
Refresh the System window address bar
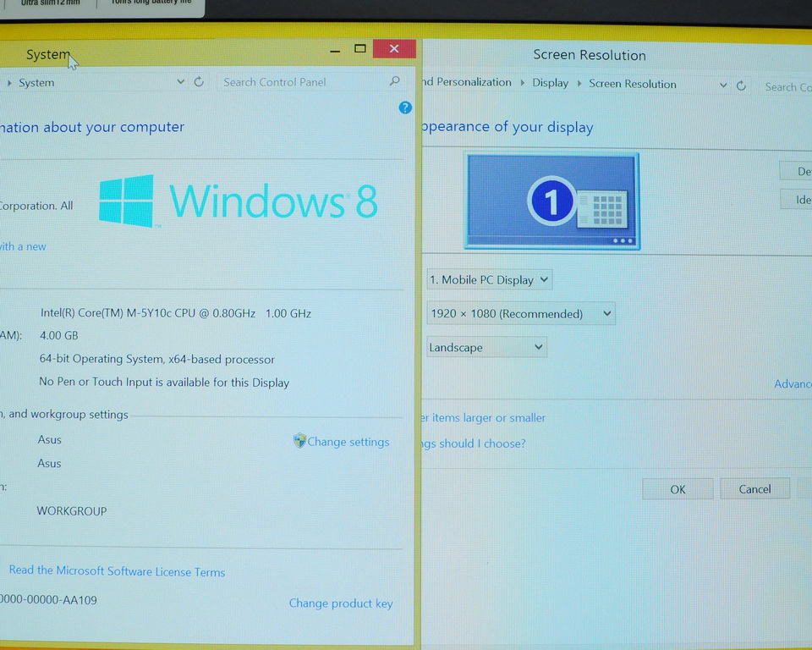coord(199,82)
